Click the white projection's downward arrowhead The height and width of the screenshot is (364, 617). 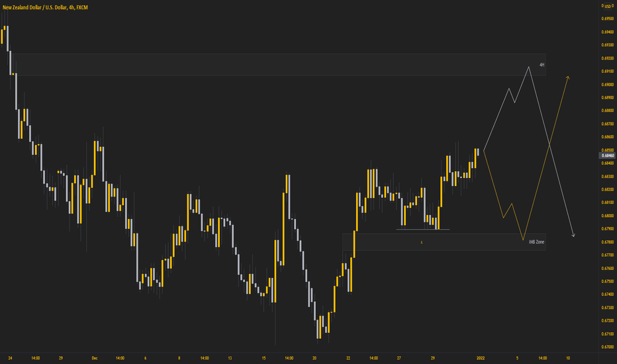574,235
